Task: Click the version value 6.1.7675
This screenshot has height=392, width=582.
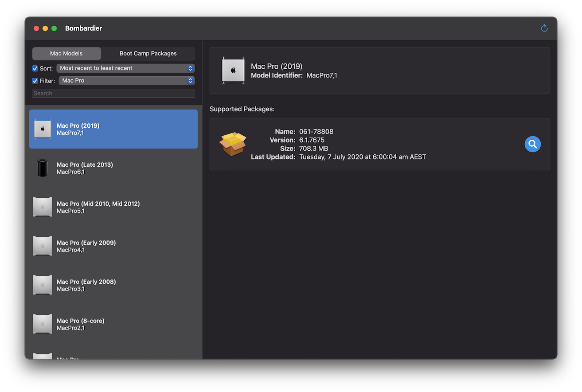Action: [312, 140]
